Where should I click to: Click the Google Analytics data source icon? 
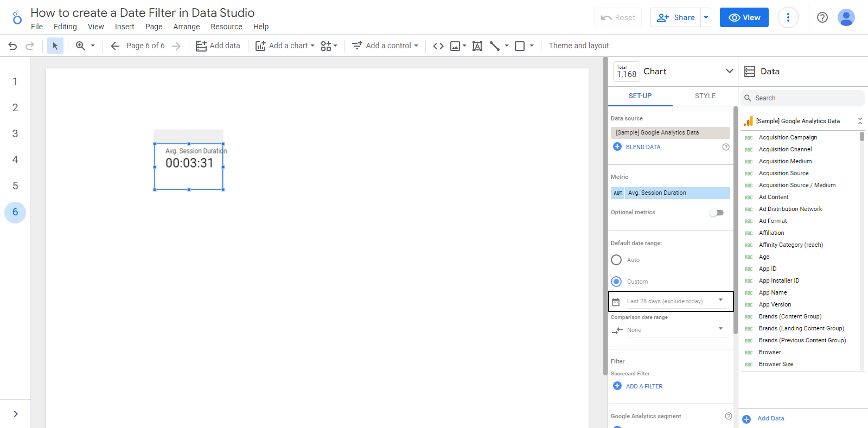click(748, 121)
